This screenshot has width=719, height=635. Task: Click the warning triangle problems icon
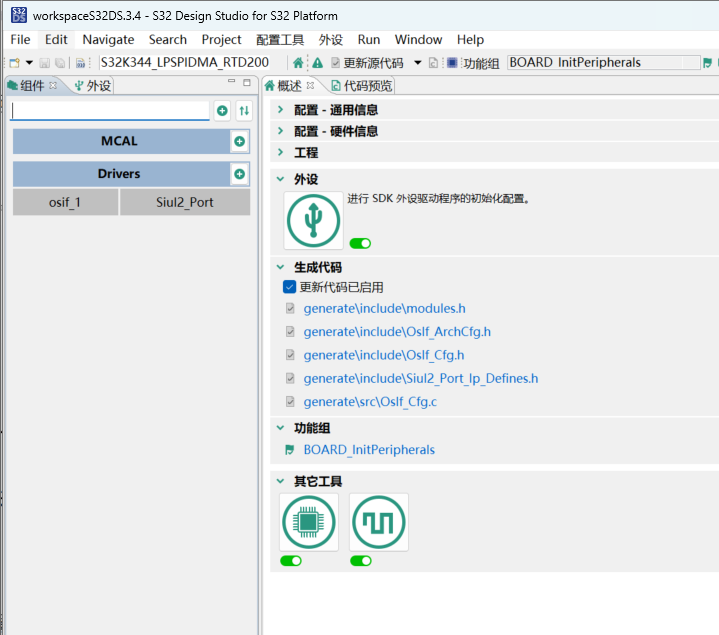(317, 63)
